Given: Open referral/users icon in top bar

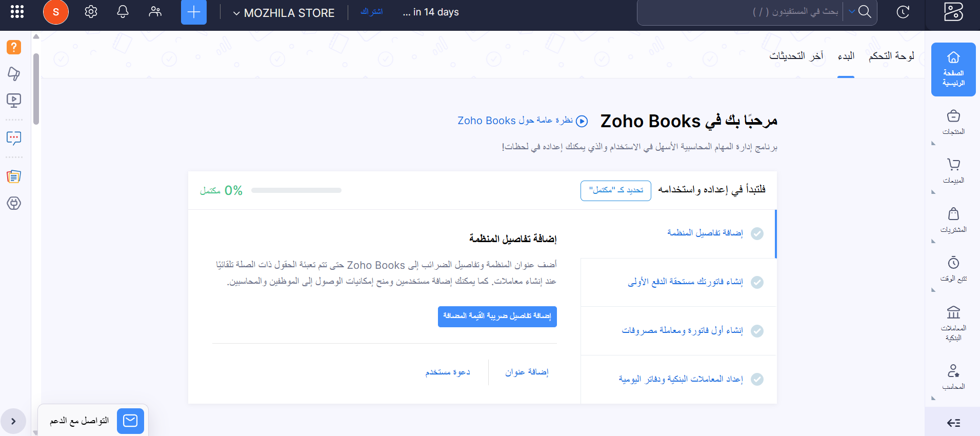Looking at the screenshot, I should point(155,12).
